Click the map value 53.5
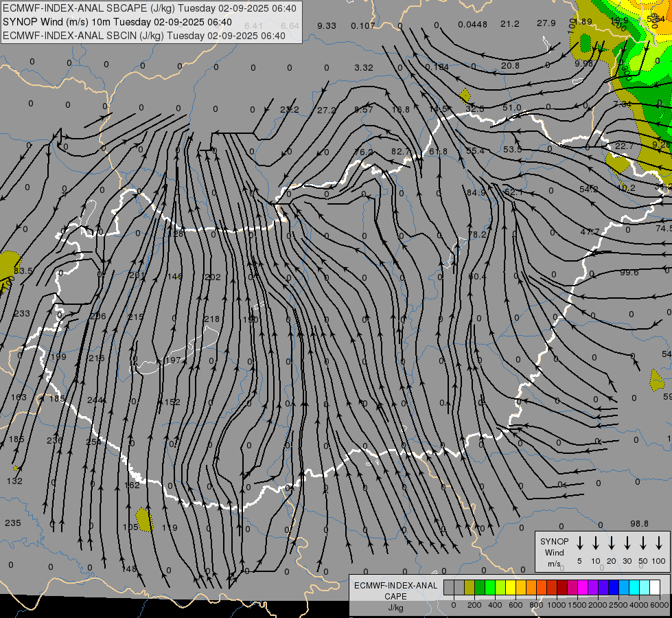The width and height of the screenshot is (672, 618). click(513, 149)
